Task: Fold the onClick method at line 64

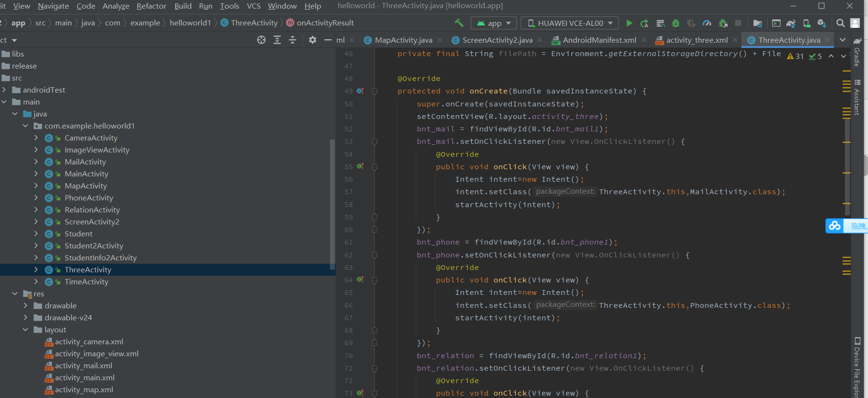Action: coord(375,280)
